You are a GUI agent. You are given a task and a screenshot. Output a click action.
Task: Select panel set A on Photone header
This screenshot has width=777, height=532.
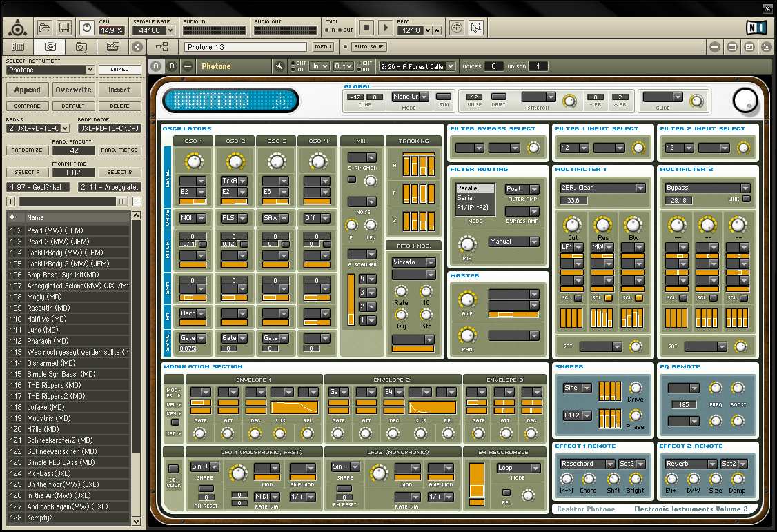click(x=156, y=66)
